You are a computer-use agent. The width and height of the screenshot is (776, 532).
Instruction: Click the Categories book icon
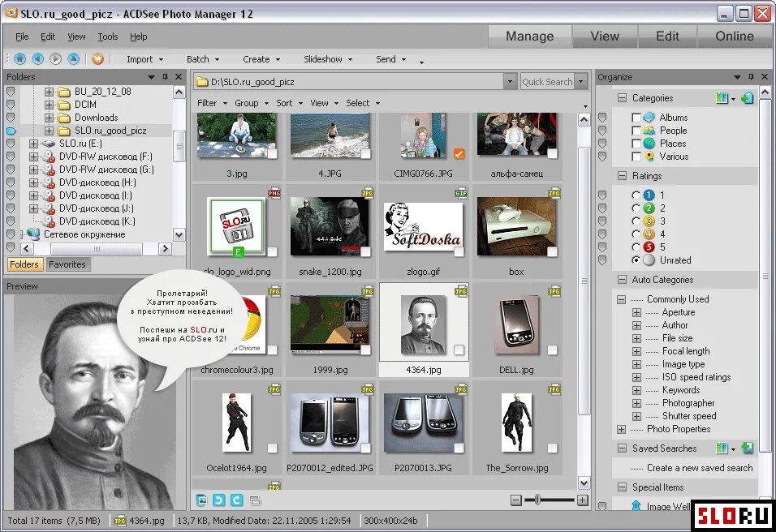coord(722,98)
